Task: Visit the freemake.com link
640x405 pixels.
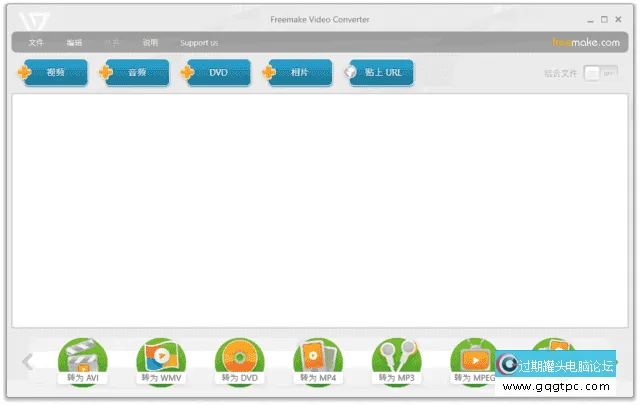Action: tap(586, 43)
